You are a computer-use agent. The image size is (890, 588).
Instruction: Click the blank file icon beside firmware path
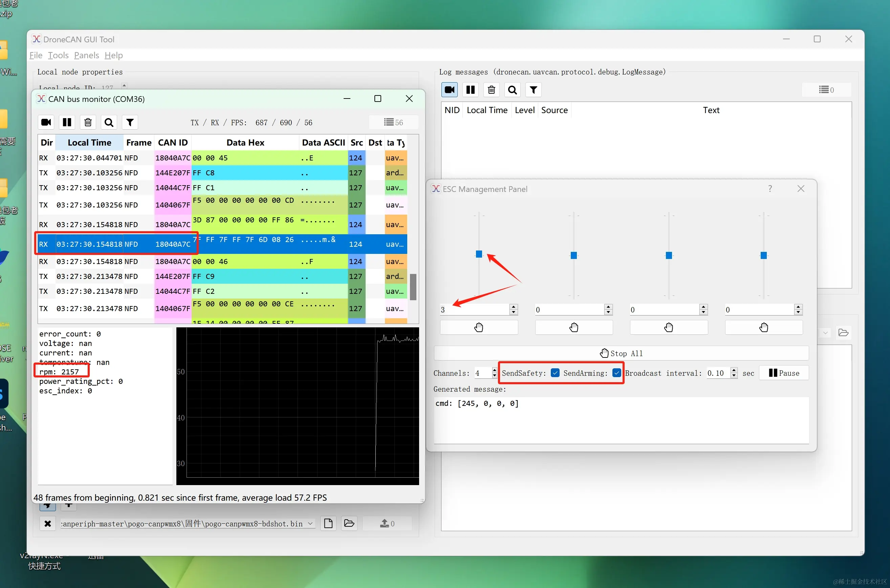click(x=328, y=523)
